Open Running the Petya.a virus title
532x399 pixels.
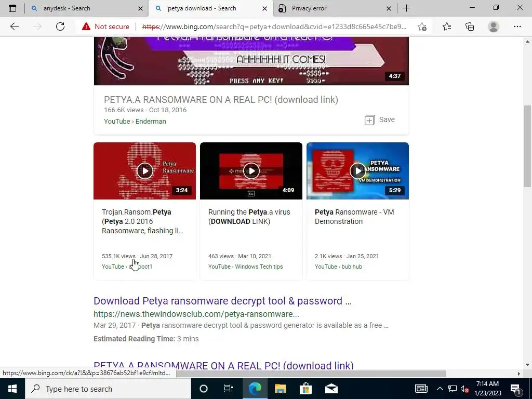pos(249,217)
